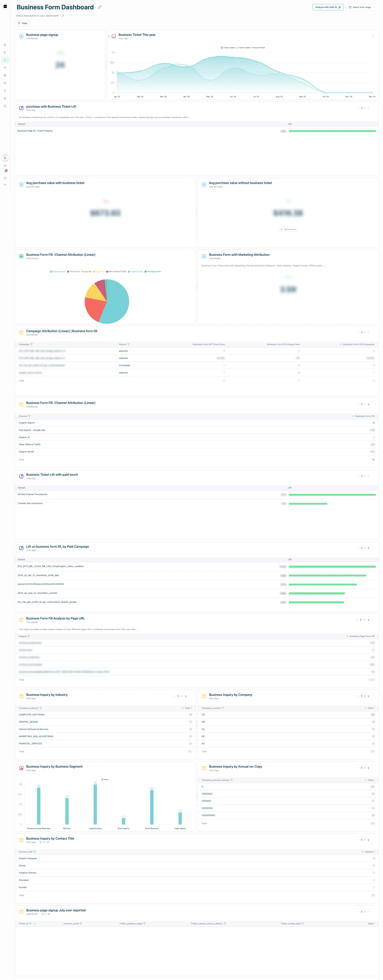
Task: Click the logout icon in sidebar
Action: coord(5,184)
